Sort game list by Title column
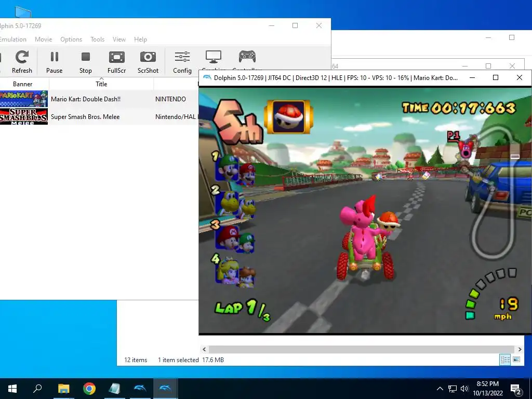Viewport: 532px width, 399px height. click(101, 84)
